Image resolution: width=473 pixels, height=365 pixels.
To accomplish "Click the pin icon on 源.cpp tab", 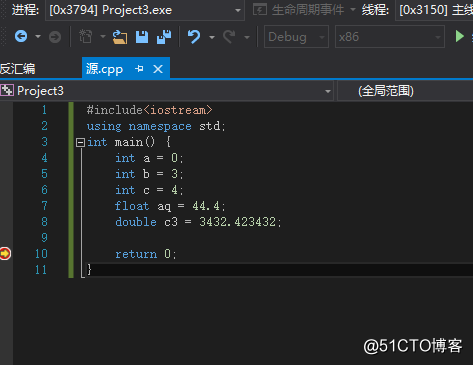I will (139, 69).
